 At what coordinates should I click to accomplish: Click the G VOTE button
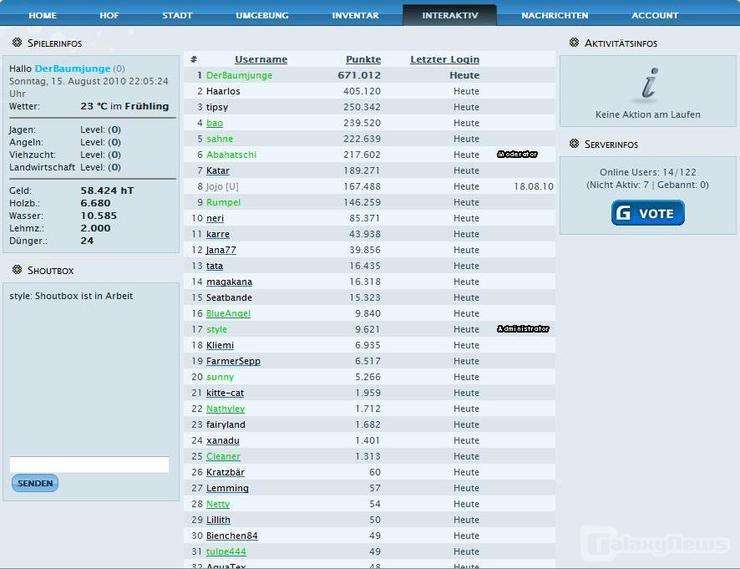pyautogui.click(x=648, y=213)
